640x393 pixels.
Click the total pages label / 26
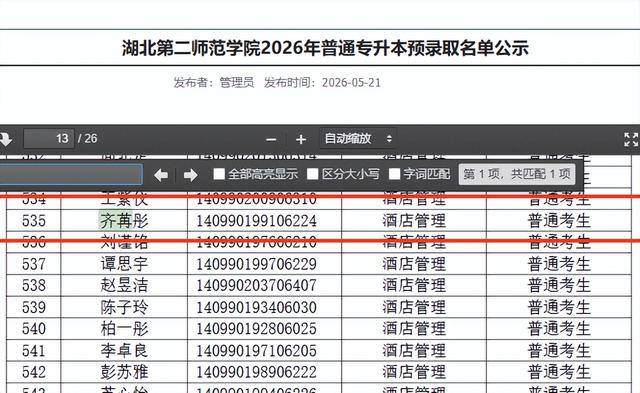[88, 139]
